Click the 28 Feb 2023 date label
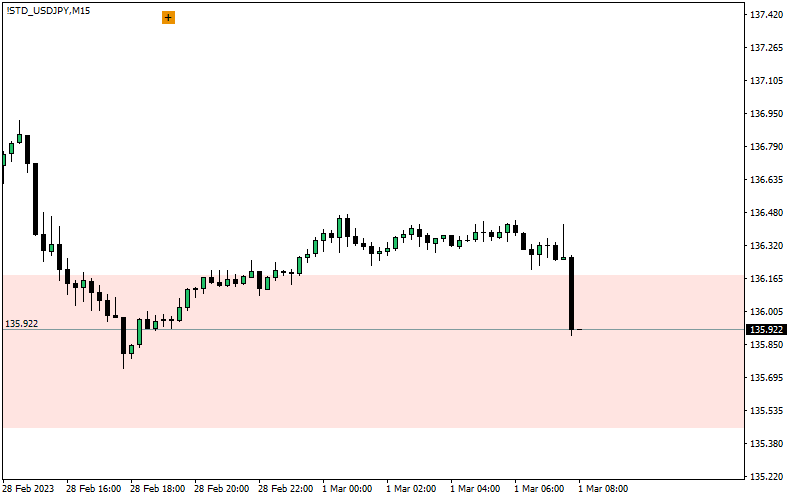 [29, 489]
